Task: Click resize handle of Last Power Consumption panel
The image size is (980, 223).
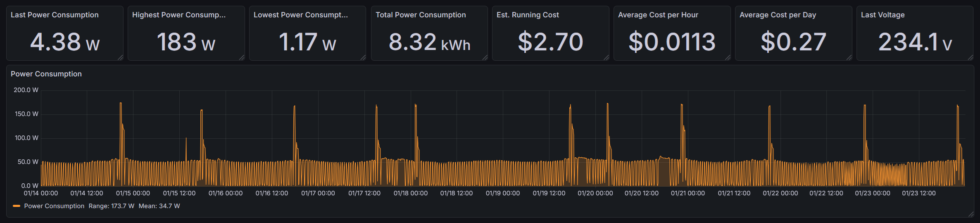Action: 121,58
